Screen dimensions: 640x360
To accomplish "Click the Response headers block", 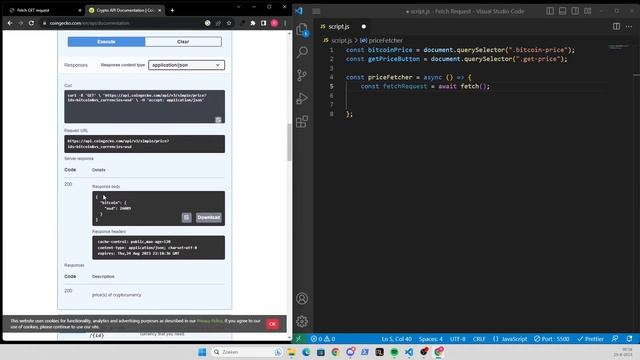I will (x=158, y=247).
